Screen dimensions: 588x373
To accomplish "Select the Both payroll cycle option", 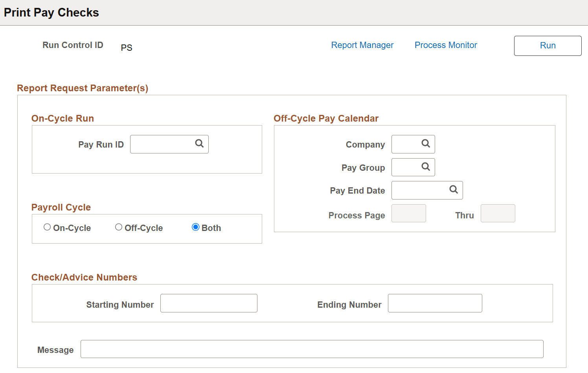I will tap(195, 227).
